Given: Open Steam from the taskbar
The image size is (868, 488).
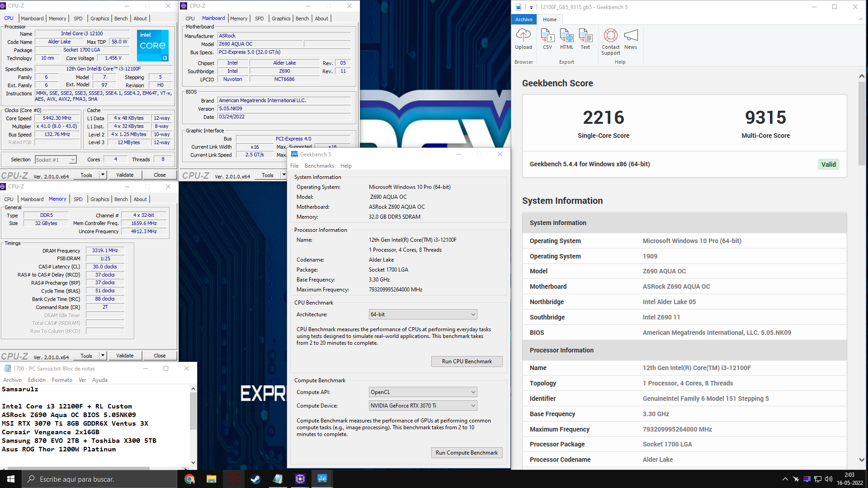Looking at the screenshot, I should 255,479.
